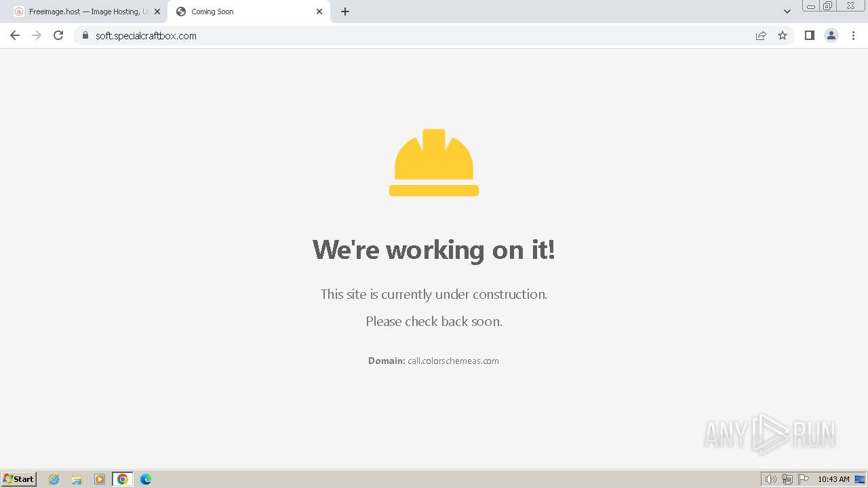
Task: Open the Chrome profile menu
Action: [831, 35]
